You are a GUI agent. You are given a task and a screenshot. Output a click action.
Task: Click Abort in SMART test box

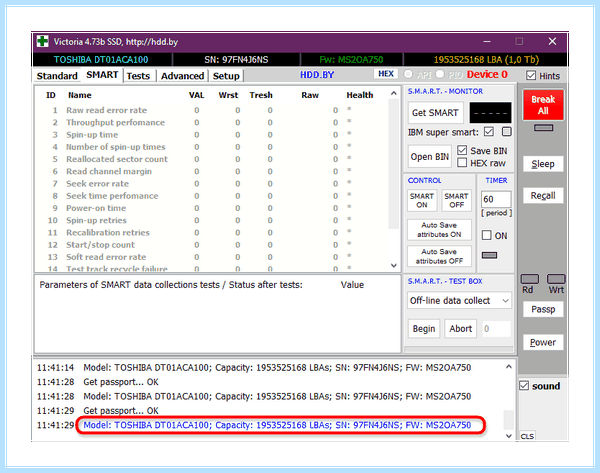[460, 329]
